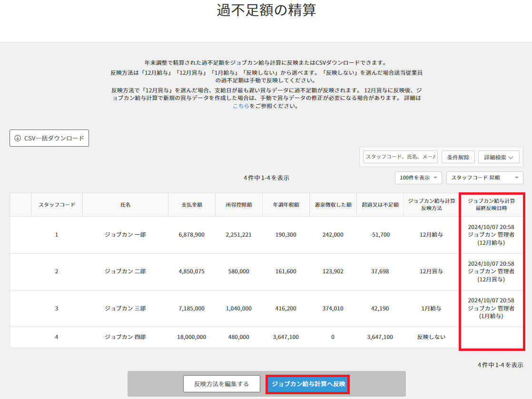
Task: Open スタッフコード 昇順 sort dropdown
Action: coord(484,178)
